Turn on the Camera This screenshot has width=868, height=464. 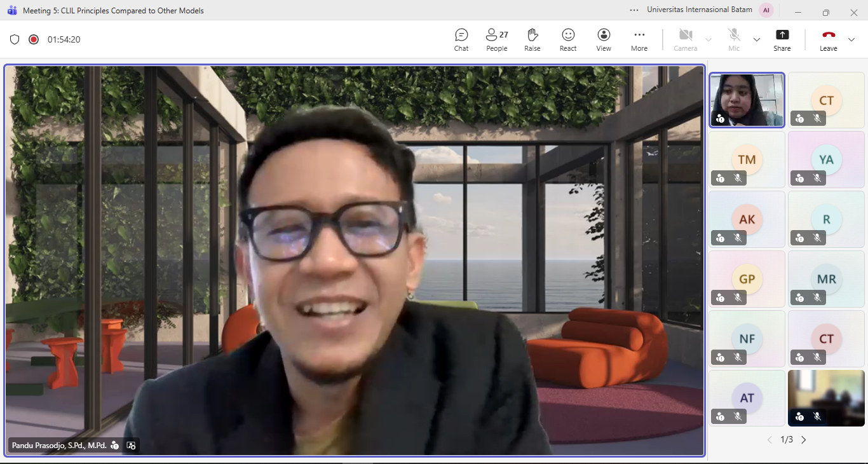pyautogui.click(x=685, y=39)
